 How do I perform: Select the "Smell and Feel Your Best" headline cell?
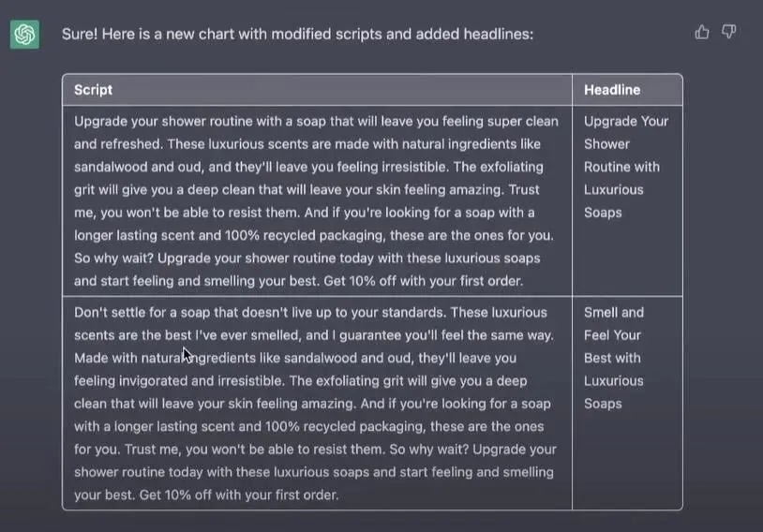pos(614,358)
